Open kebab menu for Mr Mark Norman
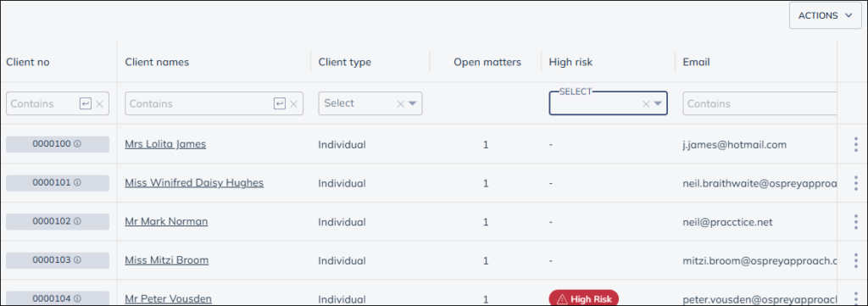This screenshot has height=306, width=868. (x=856, y=222)
